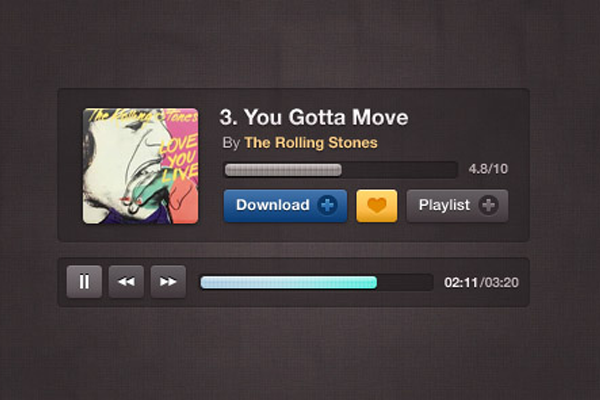The height and width of the screenshot is (400, 600).
Task: Open the Love You Live album cover
Action: tap(140, 166)
